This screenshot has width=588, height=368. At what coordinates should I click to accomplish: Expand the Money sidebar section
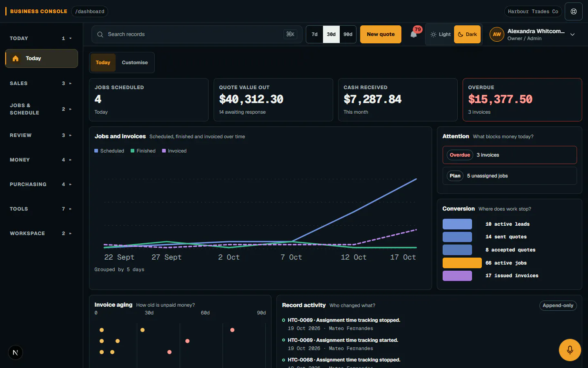click(41, 160)
